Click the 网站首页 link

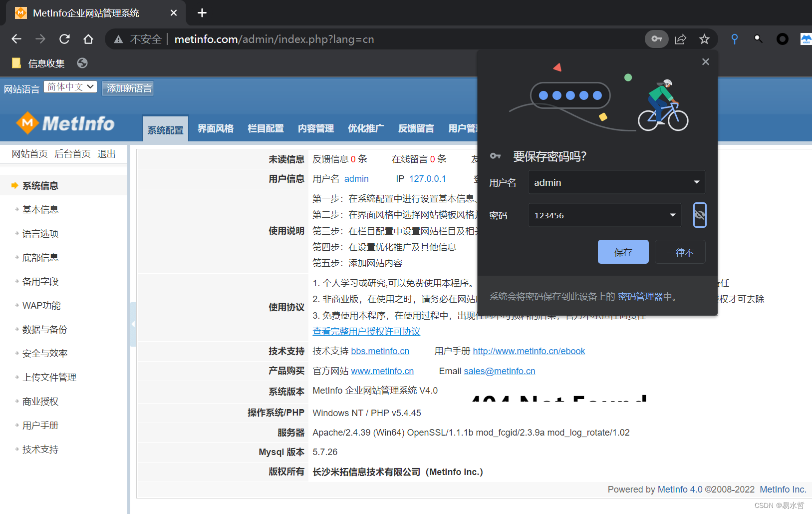29,154
